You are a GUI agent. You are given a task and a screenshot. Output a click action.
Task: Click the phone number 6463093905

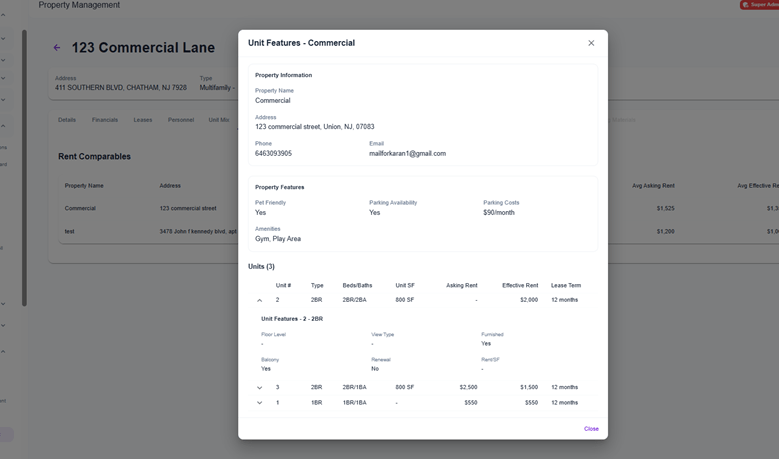(x=273, y=154)
